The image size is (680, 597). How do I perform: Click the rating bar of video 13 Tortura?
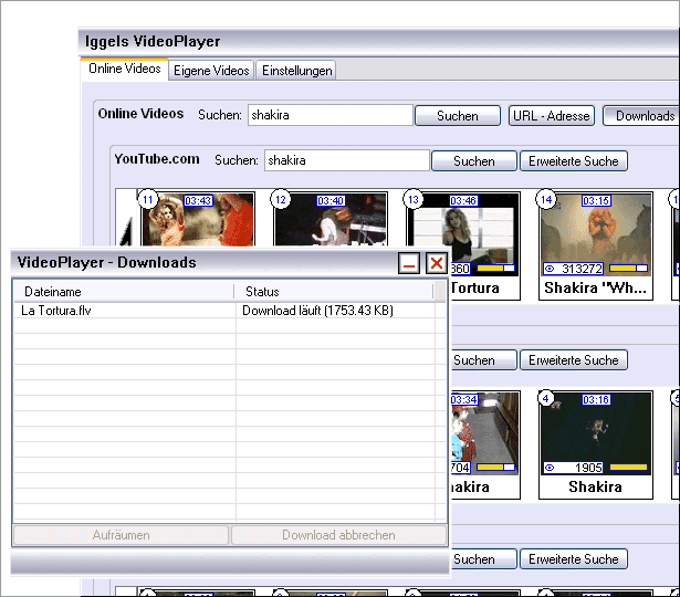(496, 268)
